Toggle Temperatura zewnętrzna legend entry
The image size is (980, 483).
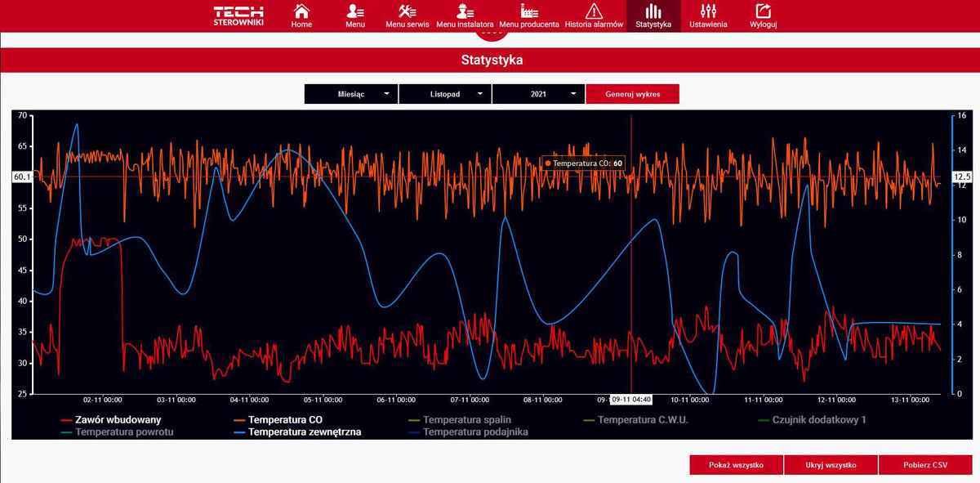(305, 432)
